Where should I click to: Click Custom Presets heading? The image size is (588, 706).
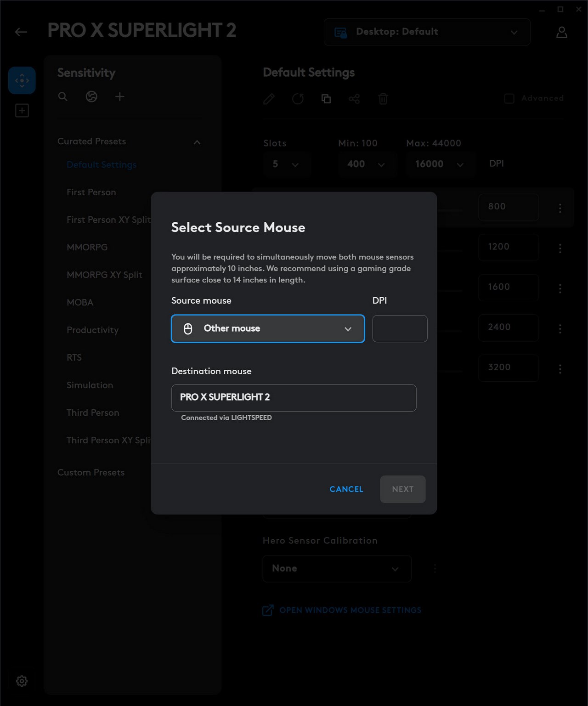pyautogui.click(x=91, y=472)
